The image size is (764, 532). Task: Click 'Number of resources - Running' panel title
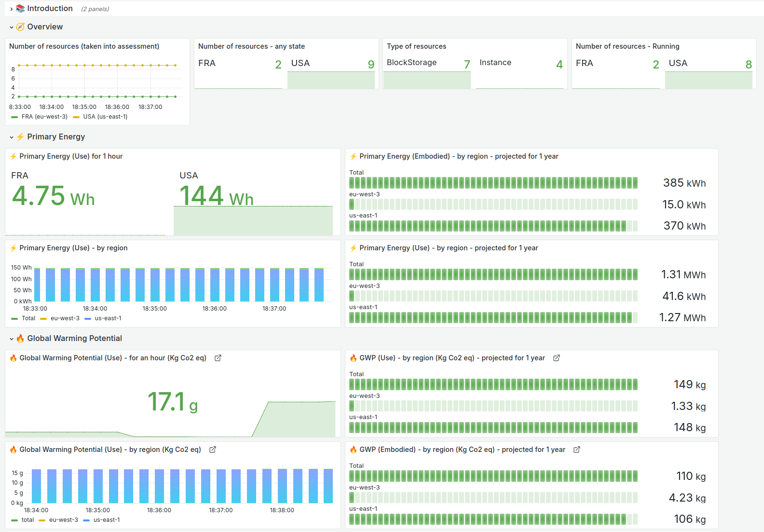click(627, 46)
